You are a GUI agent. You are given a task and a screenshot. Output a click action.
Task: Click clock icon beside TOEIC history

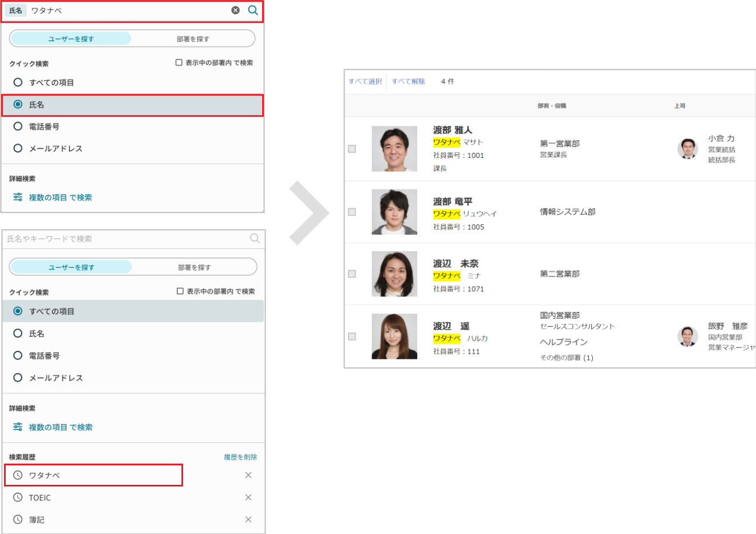(18, 497)
